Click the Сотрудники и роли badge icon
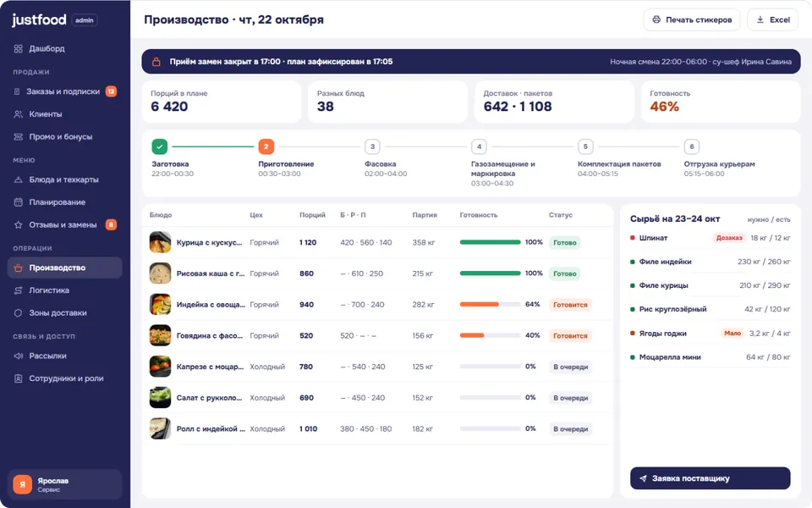The width and height of the screenshot is (812, 508). point(18,378)
